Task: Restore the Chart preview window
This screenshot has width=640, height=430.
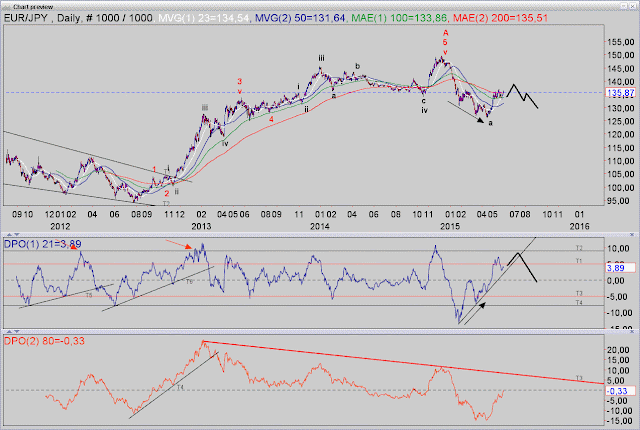Action: point(624,6)
